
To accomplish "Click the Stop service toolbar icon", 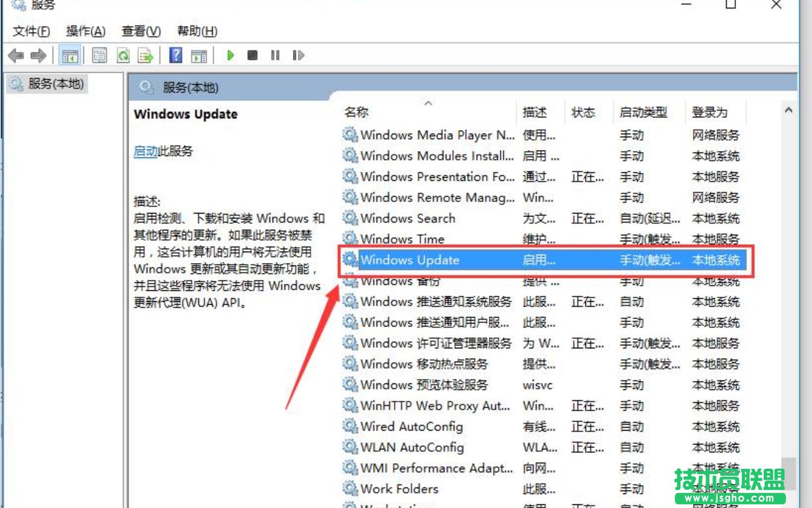I will (x=252, y=56).
